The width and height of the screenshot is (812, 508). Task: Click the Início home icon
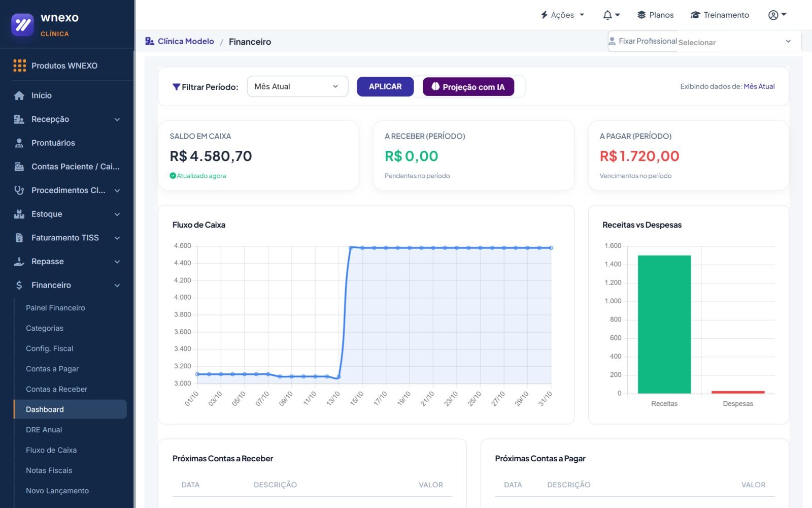tap(19, 96)
